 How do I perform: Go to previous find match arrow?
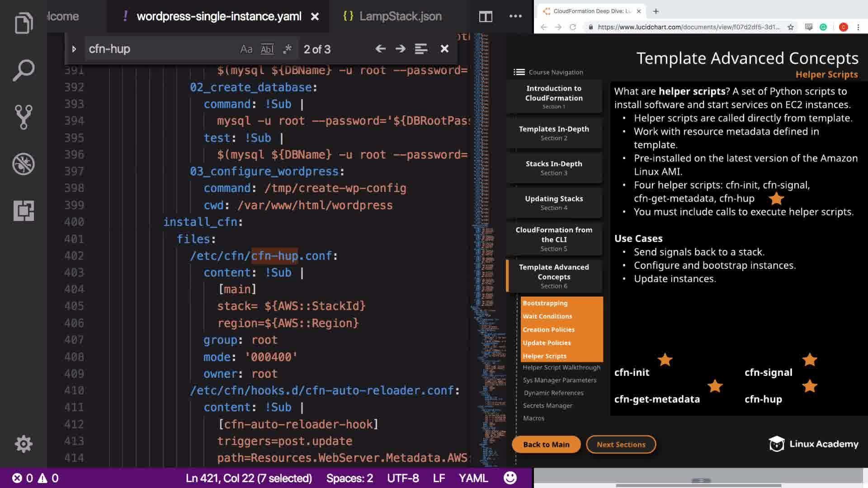(380, 49)
